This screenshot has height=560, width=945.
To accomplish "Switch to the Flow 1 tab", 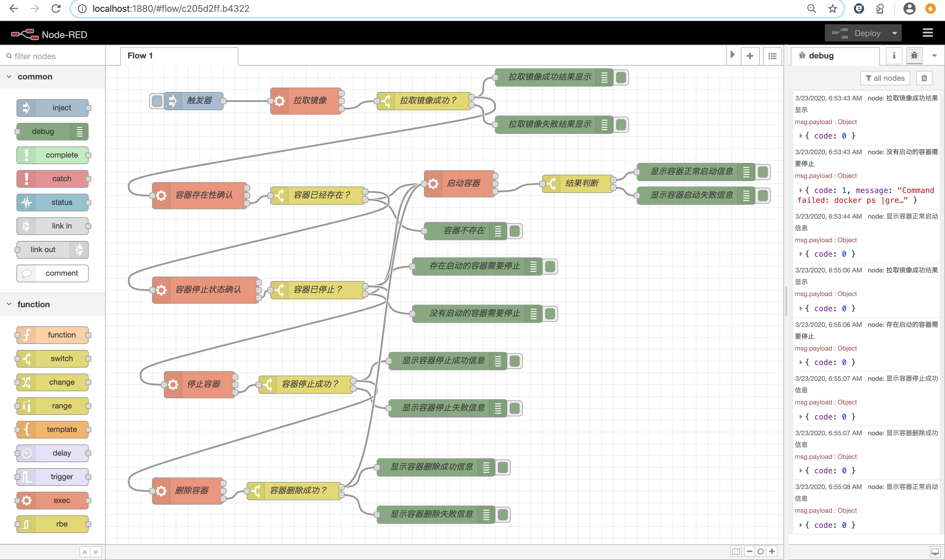I will (x=140, y=55).
